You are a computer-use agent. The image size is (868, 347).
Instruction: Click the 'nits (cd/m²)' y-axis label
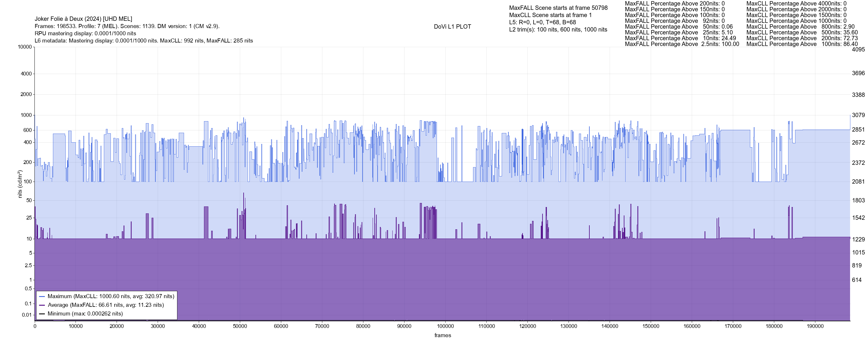click(x=20, y=184)
